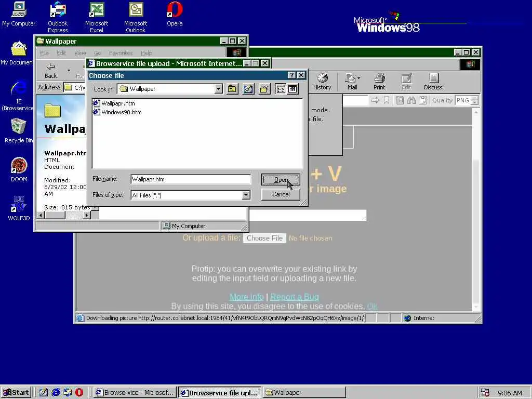Image resolution: width=532 pixels, height=399 pixels.
Task: Click Wallpaper window horizontal scrollbar right arrow
Action: pyautogui.click(x=87, y=215)
